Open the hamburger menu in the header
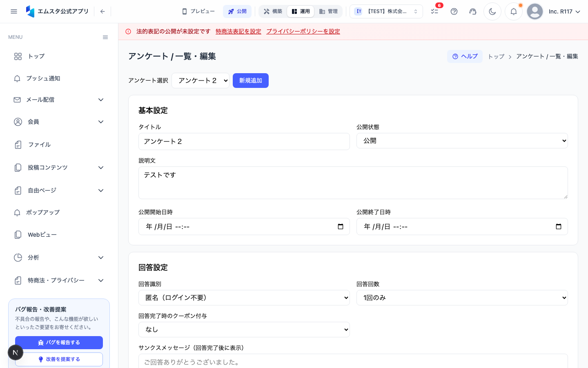Viewport: 588px width, 368px height. 14,11
